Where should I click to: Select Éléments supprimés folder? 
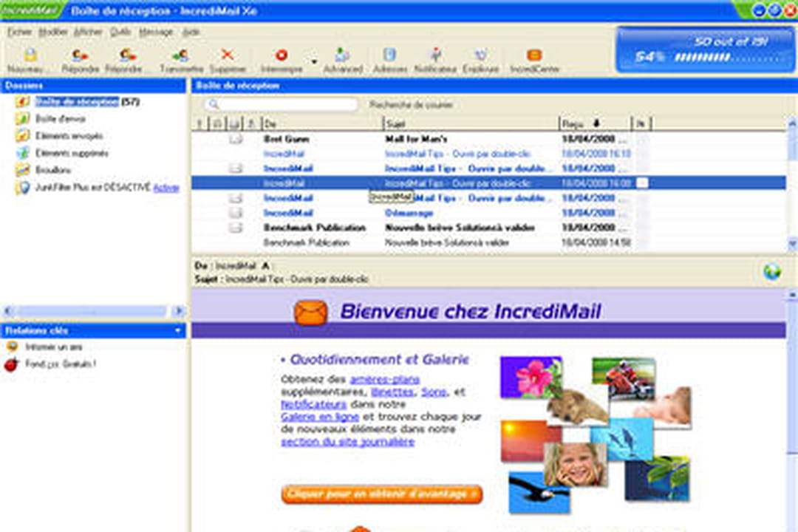[72, 153]
